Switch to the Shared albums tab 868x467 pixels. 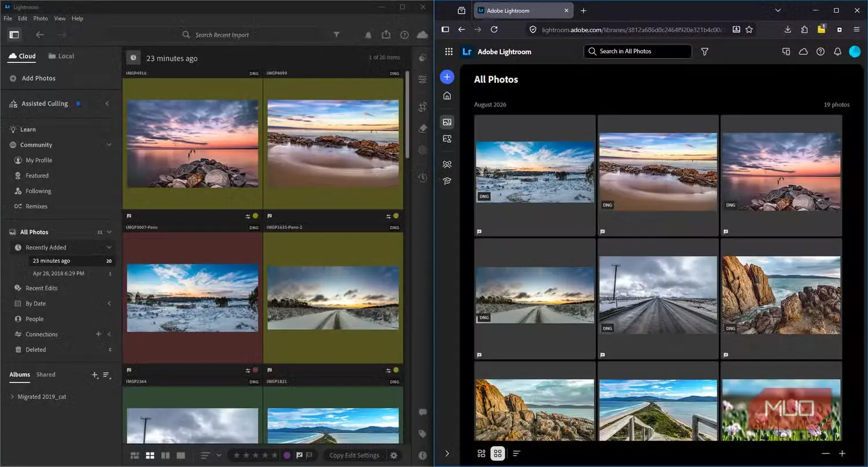46,374
